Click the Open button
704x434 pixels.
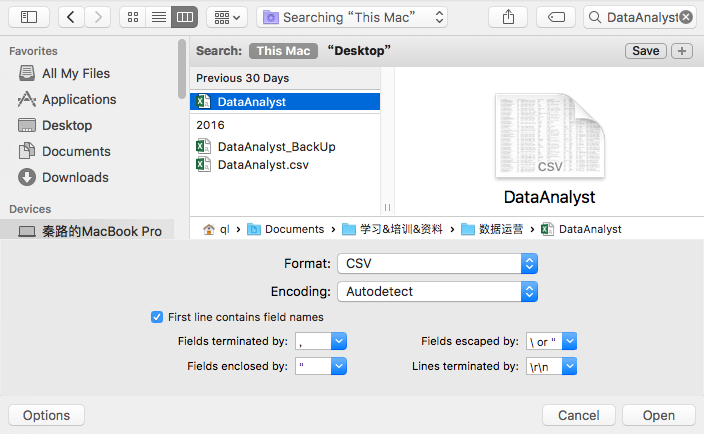point(658,415)
